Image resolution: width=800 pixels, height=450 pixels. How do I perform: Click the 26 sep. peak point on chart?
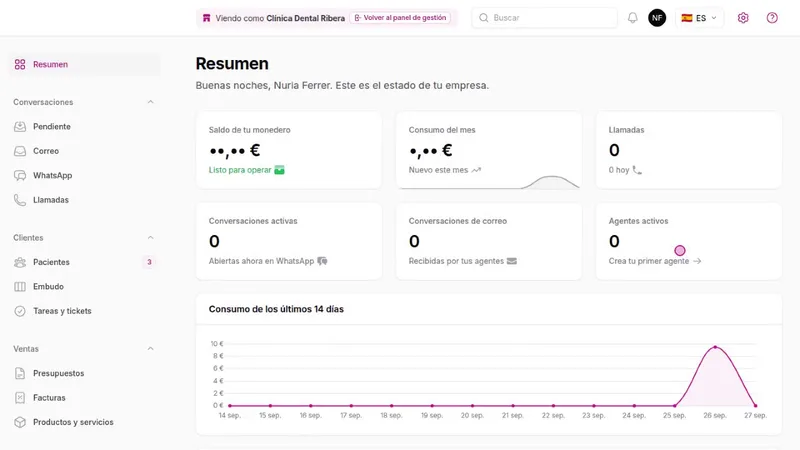(715, 347)
